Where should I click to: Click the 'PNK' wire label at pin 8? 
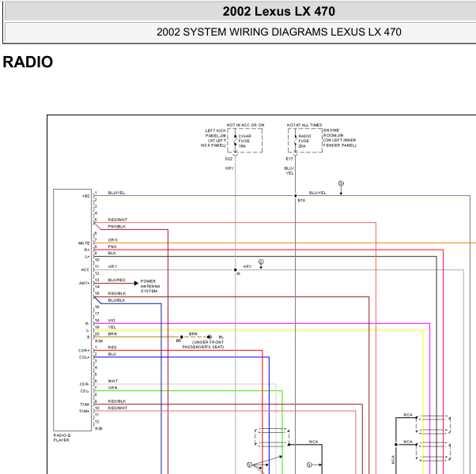pos(112,246)
